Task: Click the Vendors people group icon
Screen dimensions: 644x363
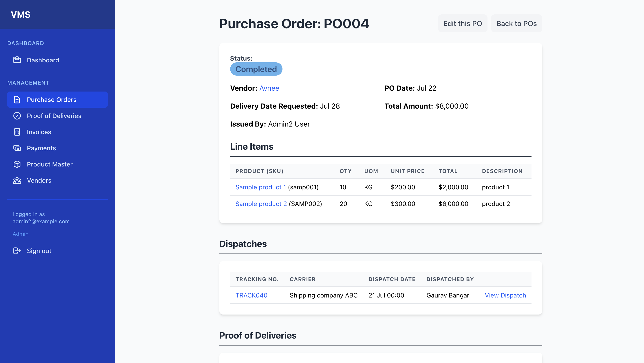Action: [17, 180]
